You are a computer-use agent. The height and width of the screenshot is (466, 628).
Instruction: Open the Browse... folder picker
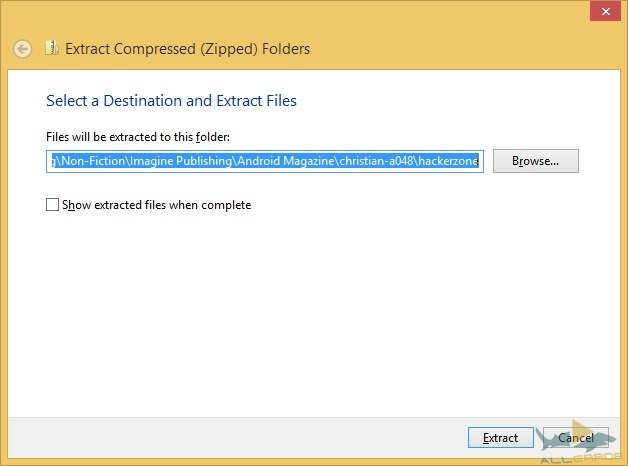(x=535, y=161)
